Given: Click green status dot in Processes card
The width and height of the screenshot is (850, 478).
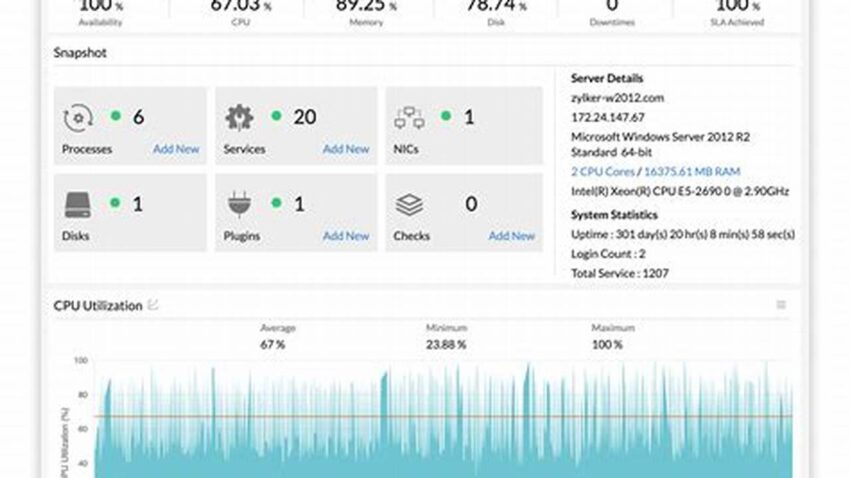Looking at the screenshot, I should (x=115, y=115).
